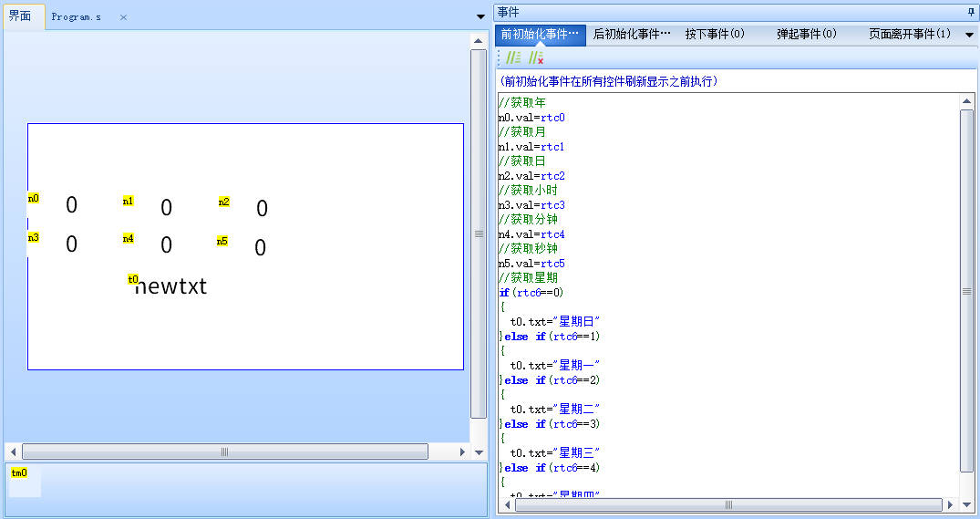Screen dimensions: 980x519
Task: Open the 页面离开事件(1) tab
Action: (909, 35)
